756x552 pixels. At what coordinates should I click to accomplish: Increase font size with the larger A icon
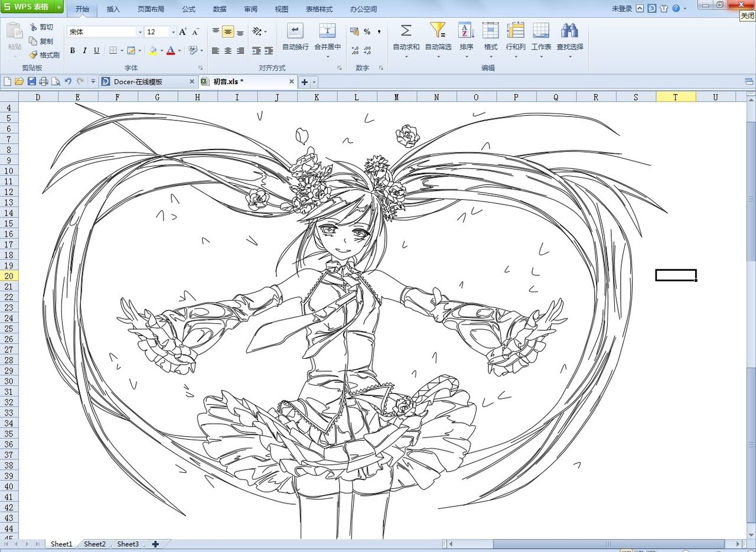[x=183, y=31]
